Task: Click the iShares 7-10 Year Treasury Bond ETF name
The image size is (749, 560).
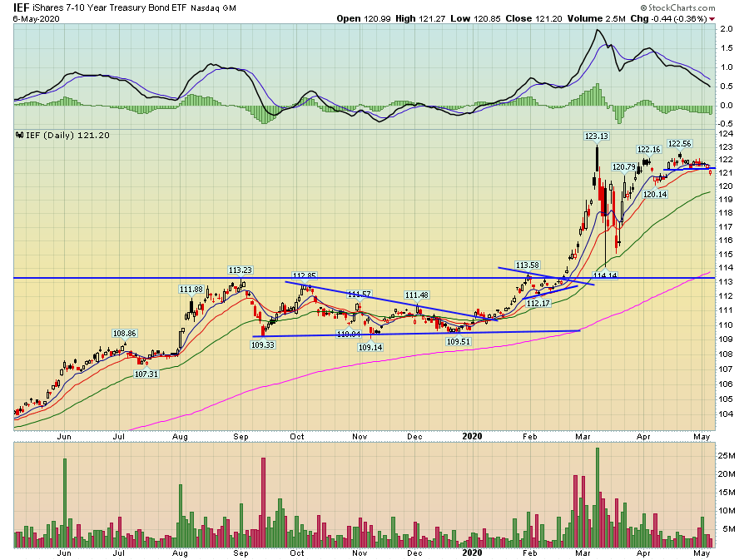Action: 110,8
